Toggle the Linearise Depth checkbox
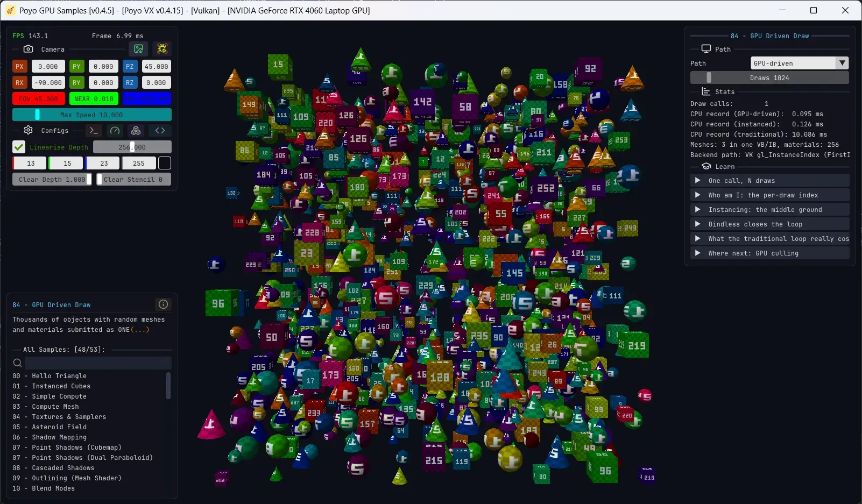This screenshot has width=862, height=504. 19,147
